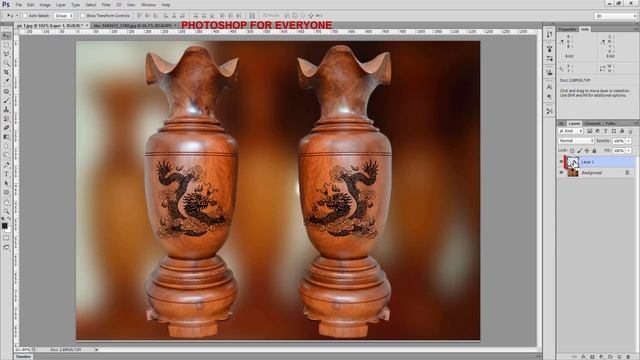Click Auto-Align Layers icon in options bar
The height and width of the screenshot is (360, 640).
pyautogui.click(x=252, y=16)
